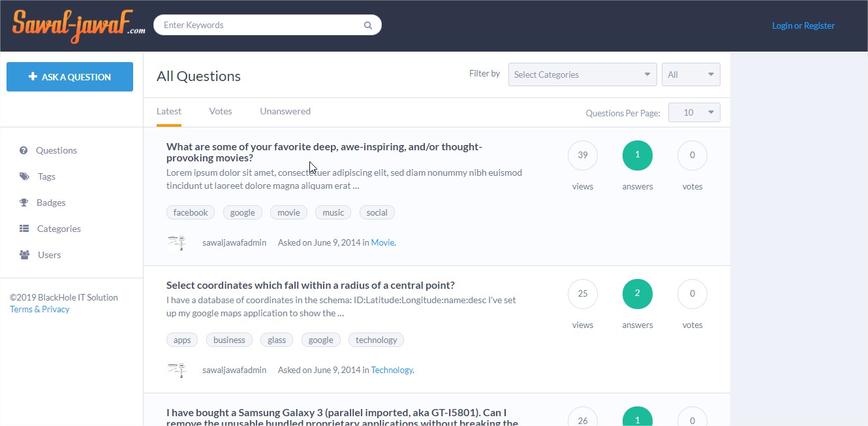Open the Select Categories dropdown
This screenshot has height=426, width=868.
(582, 74)
